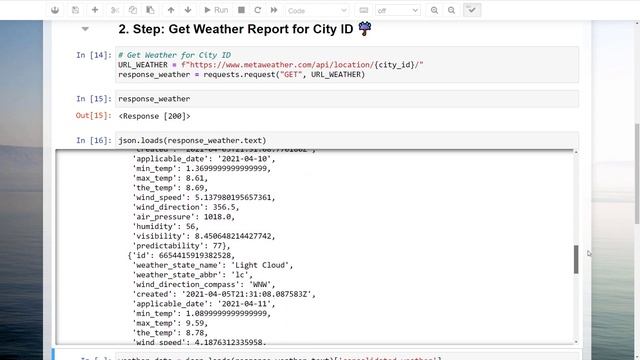
Task: Cut the selected cell with the scissors icon
Action: pos(115,10)
